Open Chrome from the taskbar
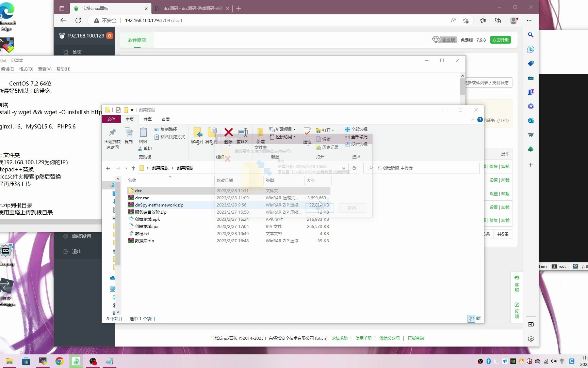 point(59,361)
